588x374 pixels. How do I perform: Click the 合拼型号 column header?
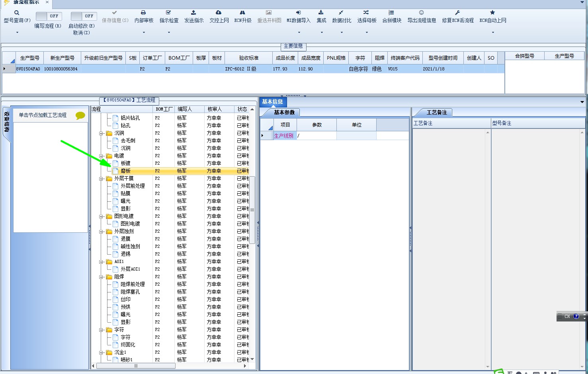525,56
